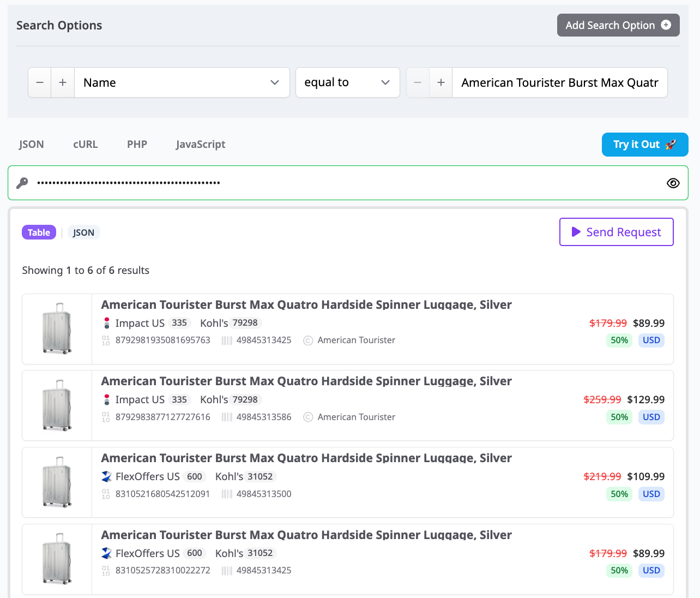Select the Table results view
Screen dimensions: 700x598
coord(39,232)
